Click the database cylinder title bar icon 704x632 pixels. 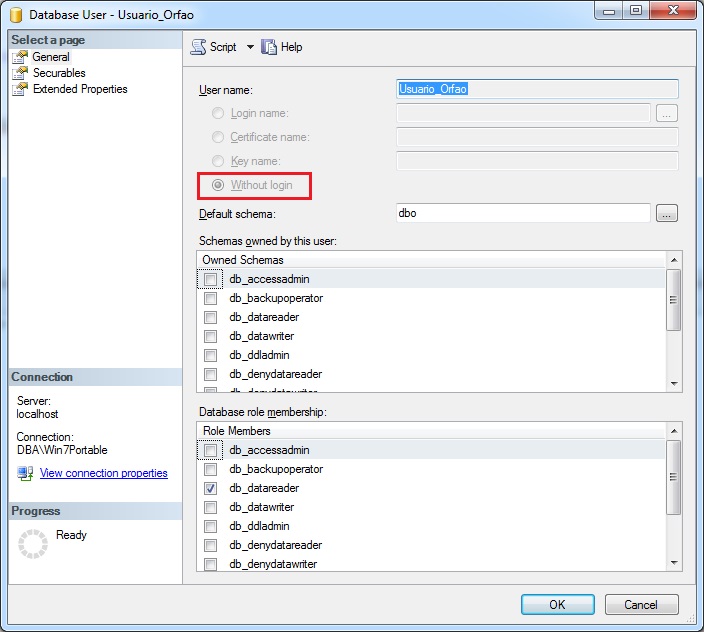click(x=16, y=15)
